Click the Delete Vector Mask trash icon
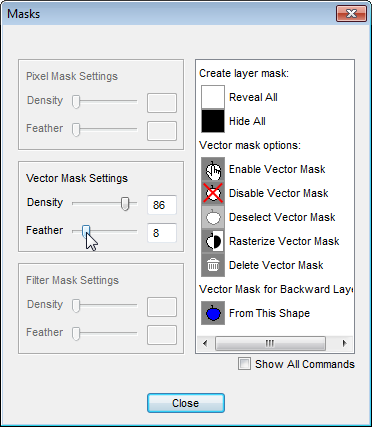The image size is (372, 427). [x=213, y=265]
